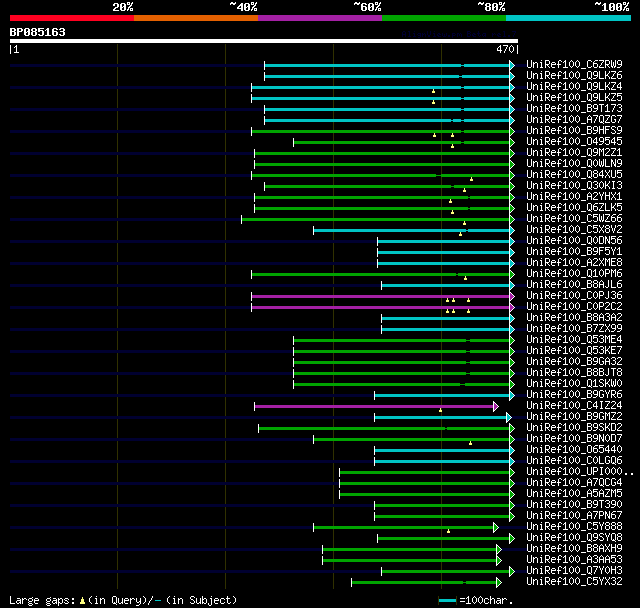
Task: Open the UniRef100_Q7Y0H3 hit
Action: point(574,571)
